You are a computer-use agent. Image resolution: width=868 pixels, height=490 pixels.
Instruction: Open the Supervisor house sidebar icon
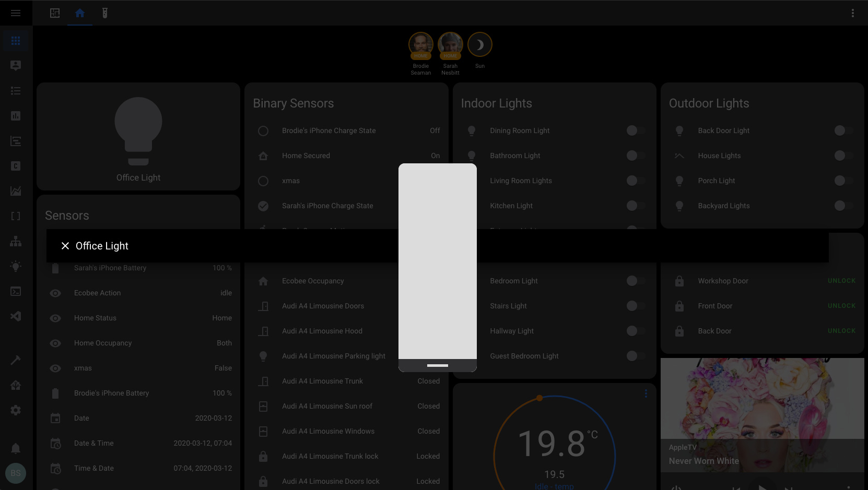pos(16,385)
